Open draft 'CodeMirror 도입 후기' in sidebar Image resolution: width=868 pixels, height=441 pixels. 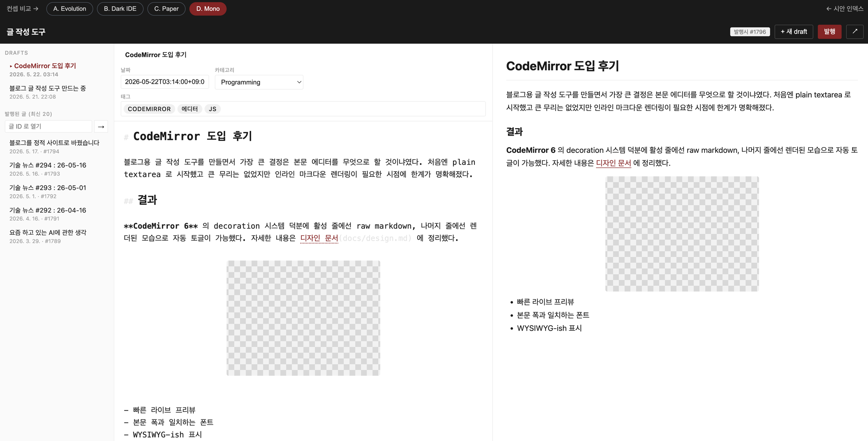point(57,70)
